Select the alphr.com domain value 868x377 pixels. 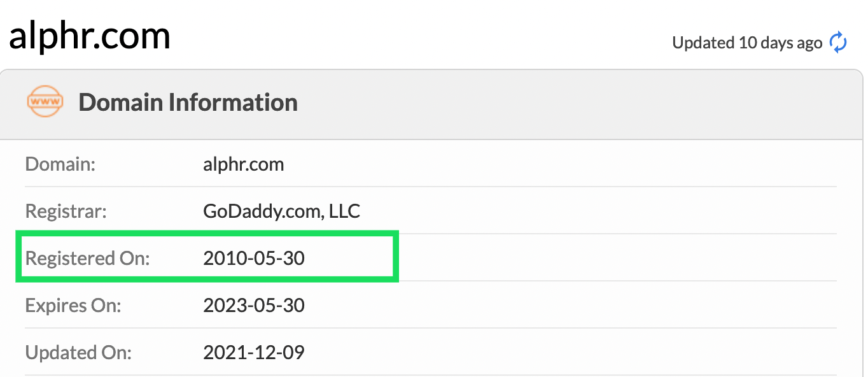click(243, 164)
